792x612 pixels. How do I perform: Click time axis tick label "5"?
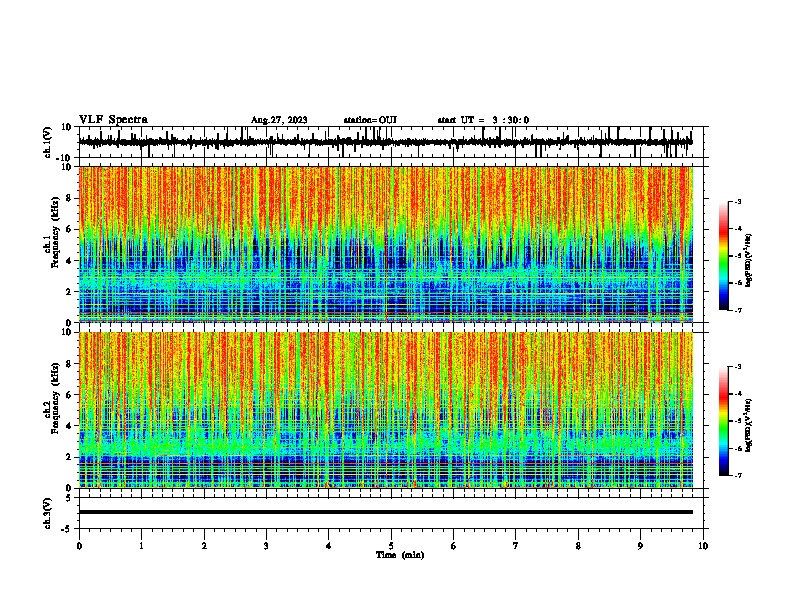click(391, 546)
